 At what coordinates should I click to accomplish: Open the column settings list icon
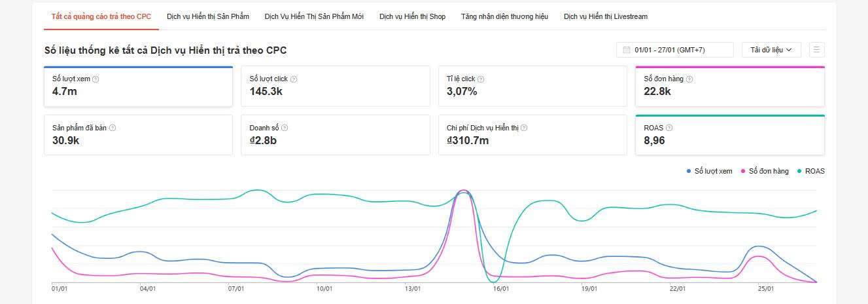tap(817, 50)
